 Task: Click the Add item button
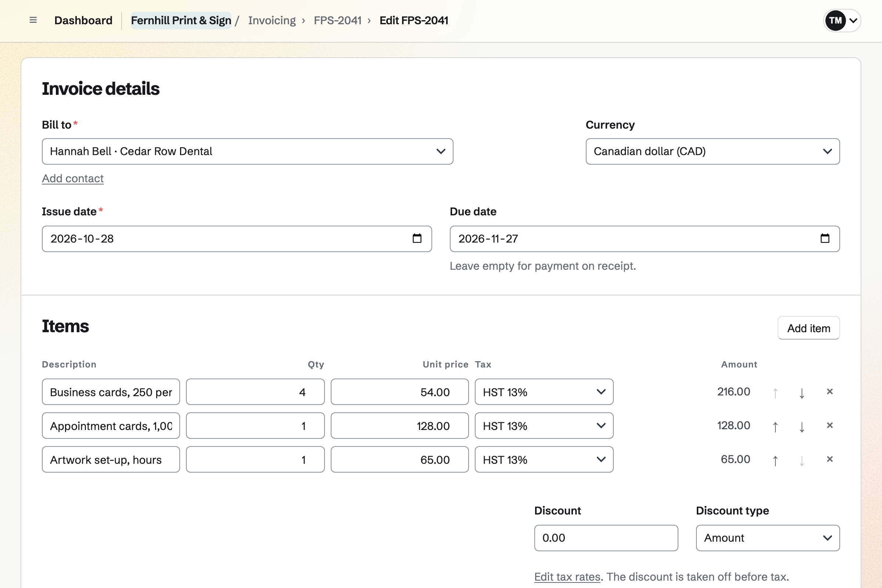tap(808, 328)
